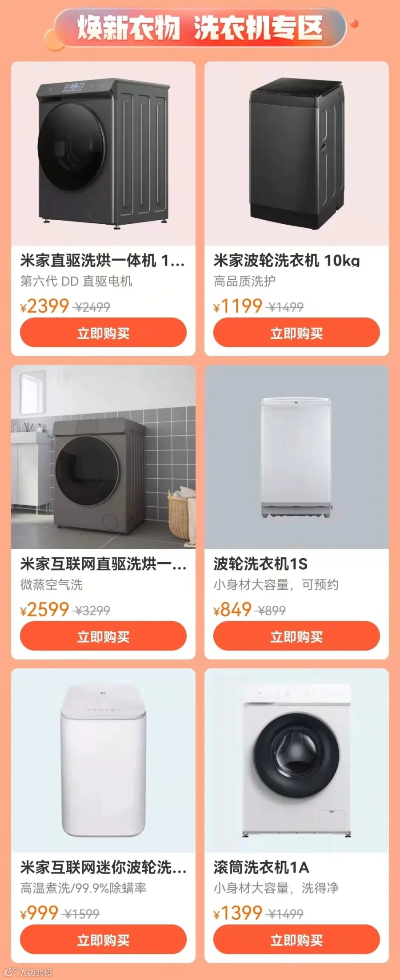This screenshot has height=980, width=400.
Task: Buy the 米家互联网迷你波轮洗 washer for 999
Action: (103, 940)
